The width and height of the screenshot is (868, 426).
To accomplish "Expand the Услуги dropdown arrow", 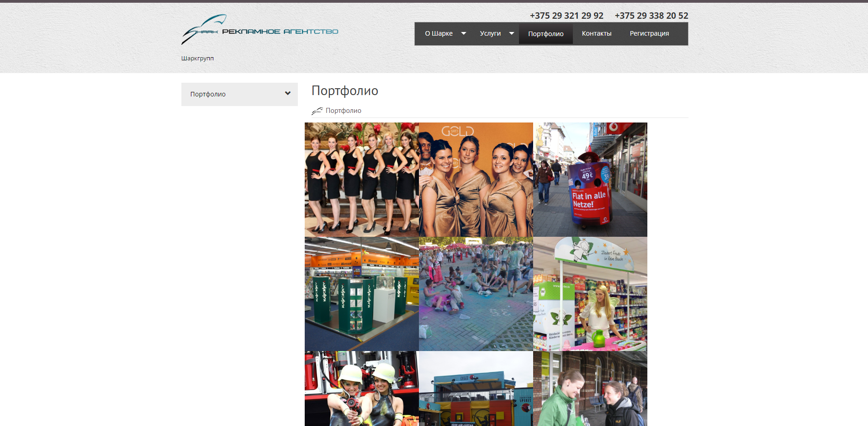I will tap(512, 33).
